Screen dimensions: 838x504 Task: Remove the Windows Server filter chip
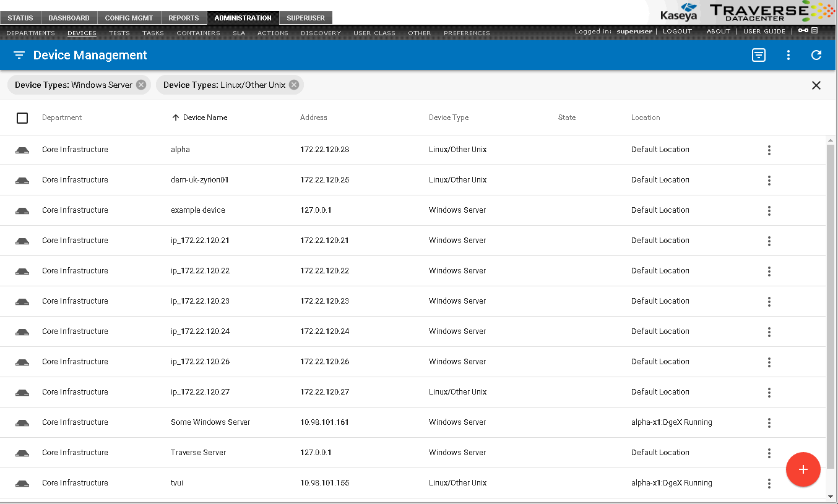pyautogui.click(x=141, y=85)
